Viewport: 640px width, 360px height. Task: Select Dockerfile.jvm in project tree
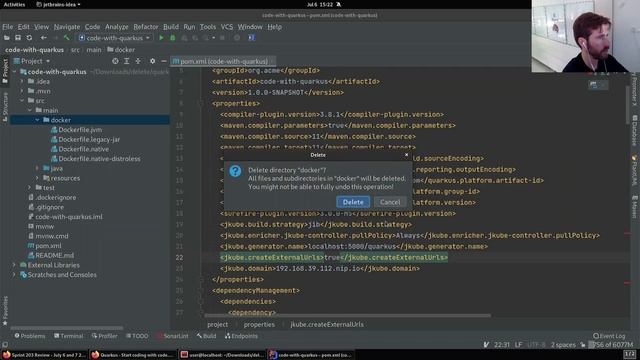tap(80, 130)
